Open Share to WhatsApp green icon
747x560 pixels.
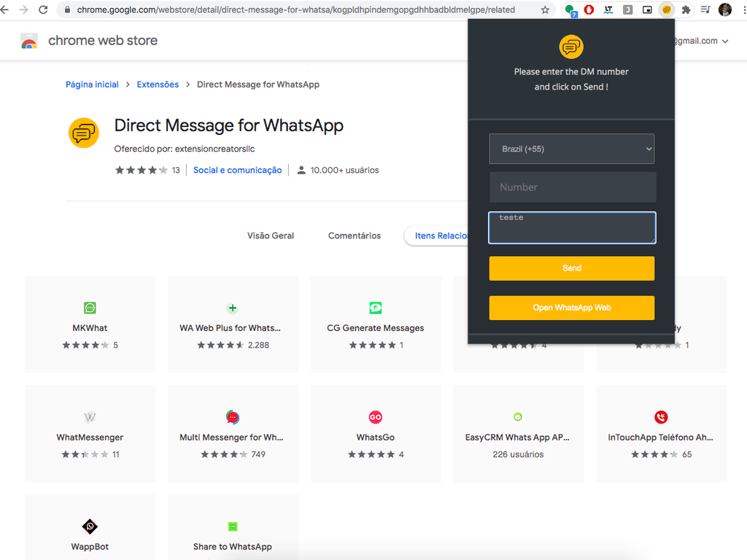[x=233, y=526]
